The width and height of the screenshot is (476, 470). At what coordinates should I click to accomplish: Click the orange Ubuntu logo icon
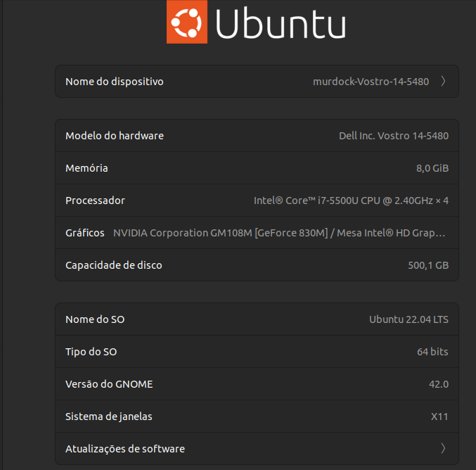point(187,22)
